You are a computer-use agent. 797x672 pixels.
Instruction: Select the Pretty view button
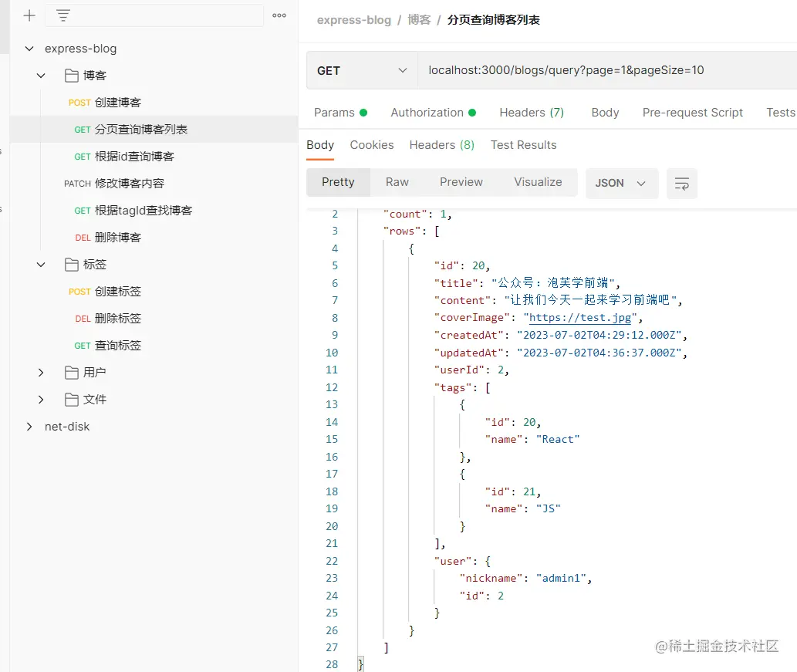[338, 183]
